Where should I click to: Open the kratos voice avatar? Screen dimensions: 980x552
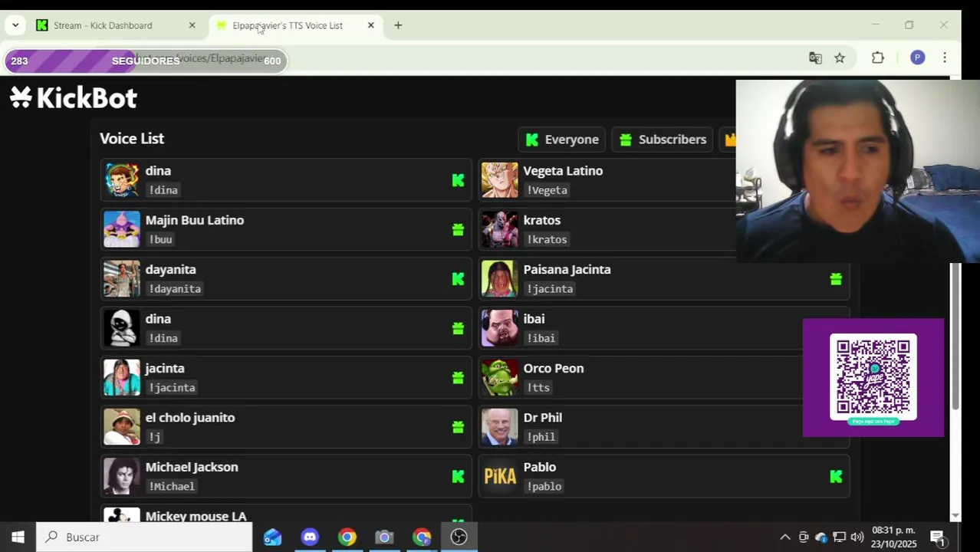(499, 229)
